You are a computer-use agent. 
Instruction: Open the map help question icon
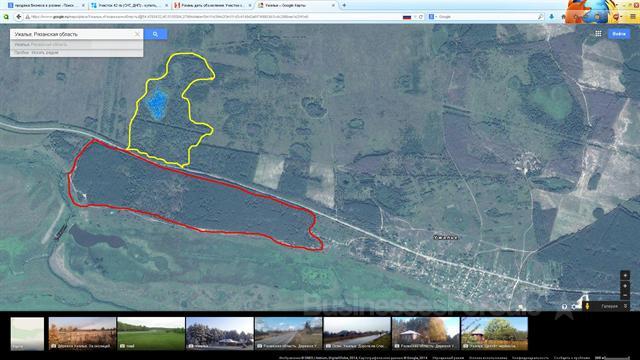click(x=564, y=307)
